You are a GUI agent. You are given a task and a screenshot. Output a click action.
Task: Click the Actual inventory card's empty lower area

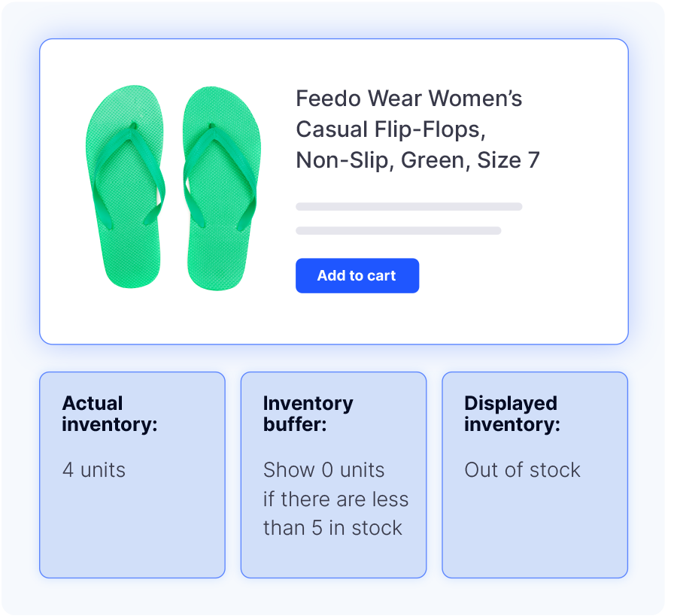(x=132, y=531)
